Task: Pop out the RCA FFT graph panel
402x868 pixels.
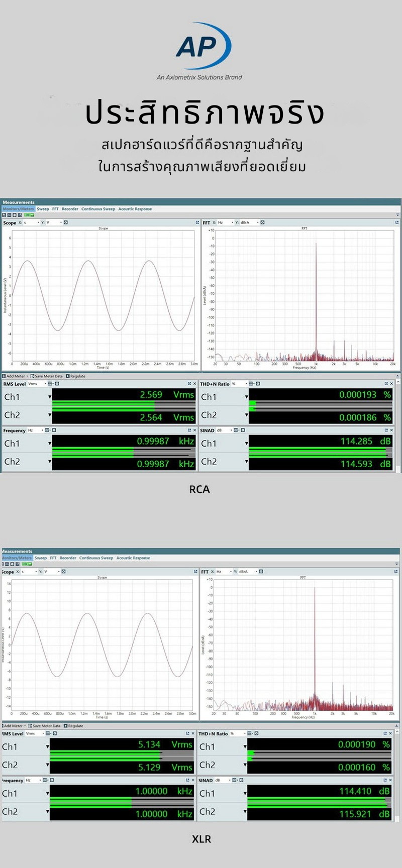Action: click(x=396, y=223)
